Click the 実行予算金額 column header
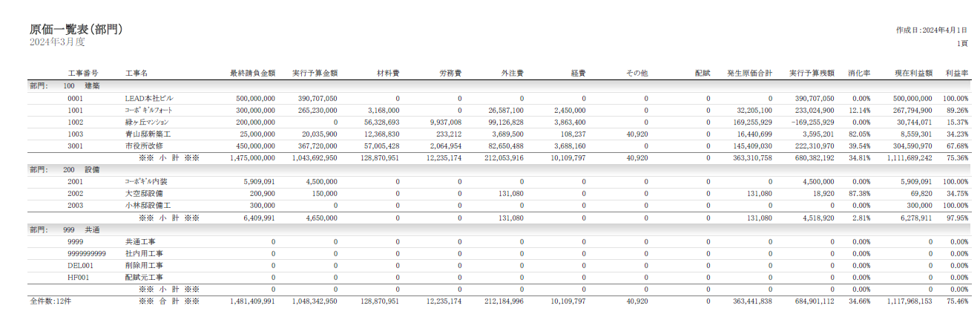This screenshot has width=980, height=320. coord(315,74)
